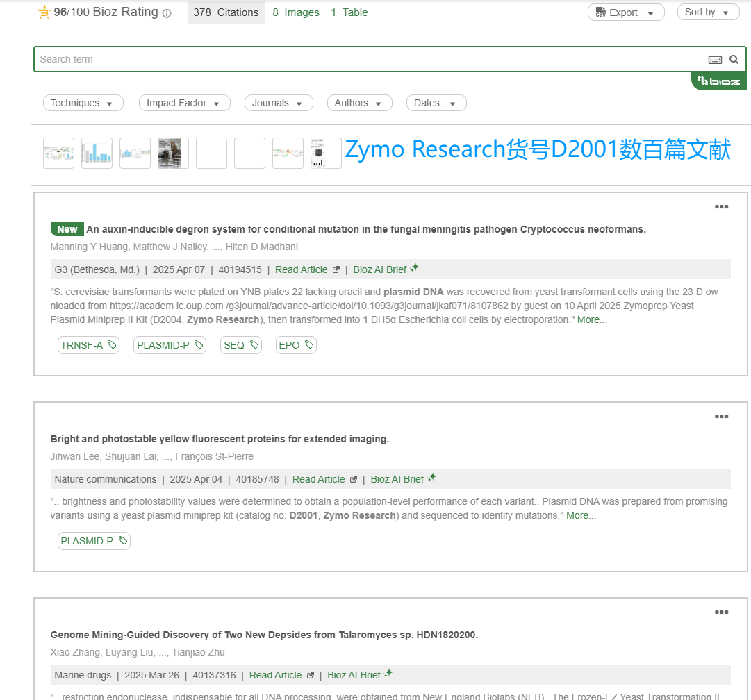Open Read Article link for G3 Bethesda paper
The width and height of the screenshot is (751, 700).
pos(307,269)
